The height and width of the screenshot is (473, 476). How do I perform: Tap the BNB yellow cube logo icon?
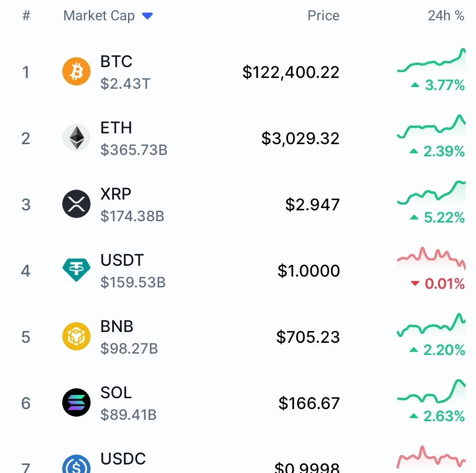(x=76, y=336)
